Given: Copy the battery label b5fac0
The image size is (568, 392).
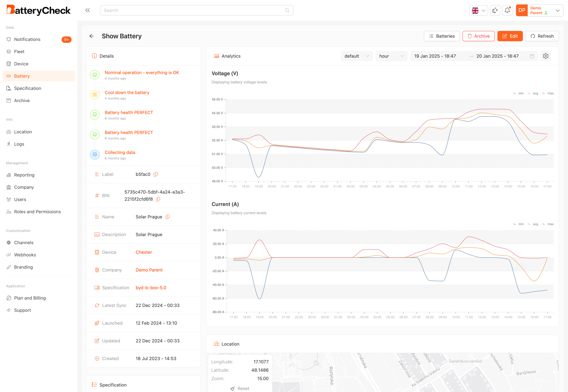Looking at the screenshot, I should click(156, 174).
